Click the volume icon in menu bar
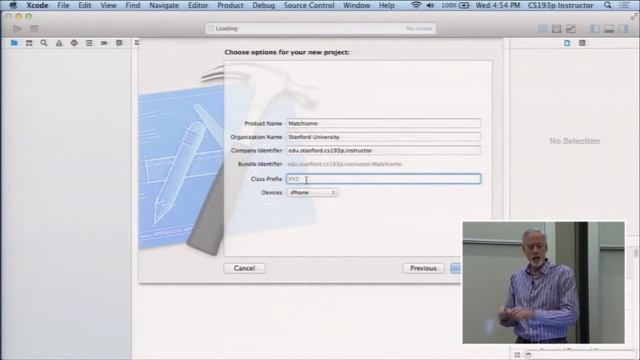Screen dimensions: 640x360 pyautogui.click(x=430, y=5)
